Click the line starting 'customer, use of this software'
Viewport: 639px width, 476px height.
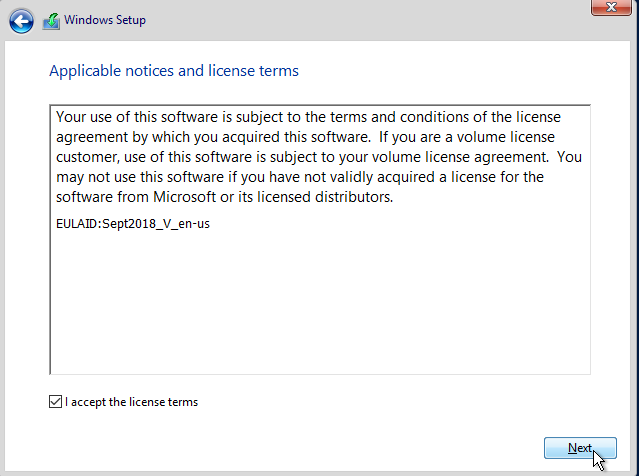(319, 157)
